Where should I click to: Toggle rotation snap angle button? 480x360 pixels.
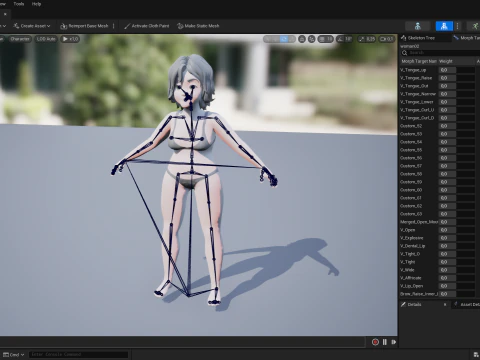point(344,39)
